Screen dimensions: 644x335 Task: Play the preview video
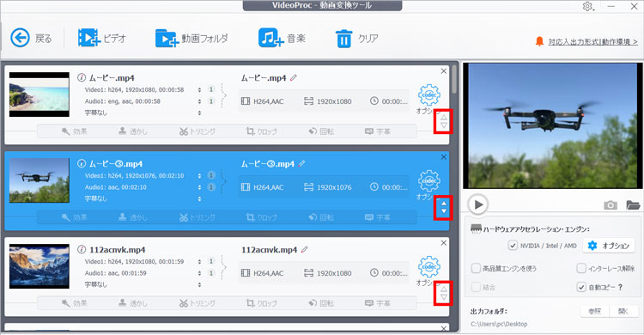click(478, 204)
